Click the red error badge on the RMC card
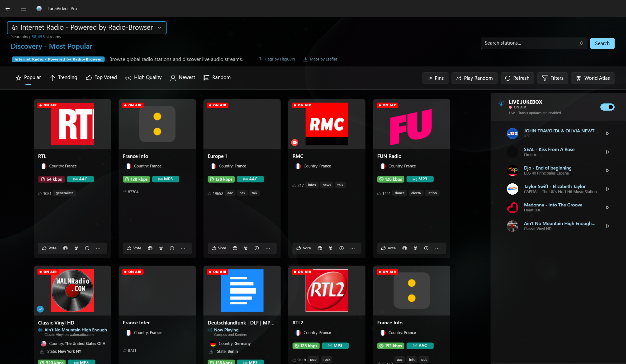 click(295, 143)
